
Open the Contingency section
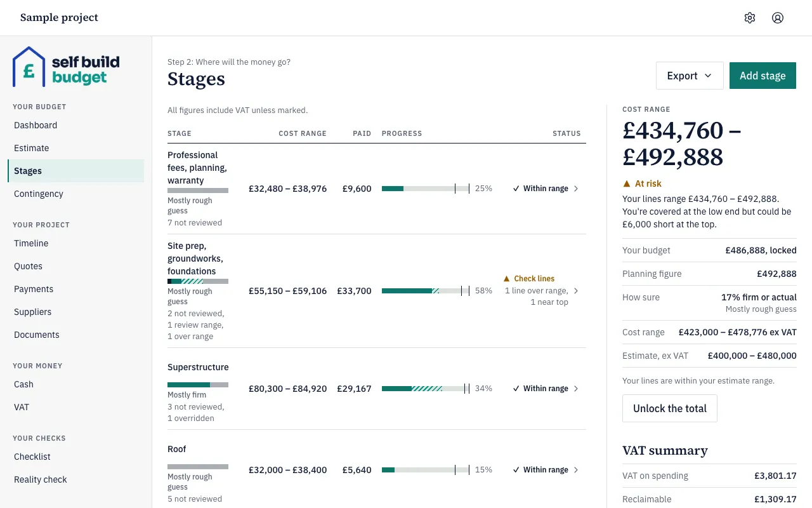[75, 194]
